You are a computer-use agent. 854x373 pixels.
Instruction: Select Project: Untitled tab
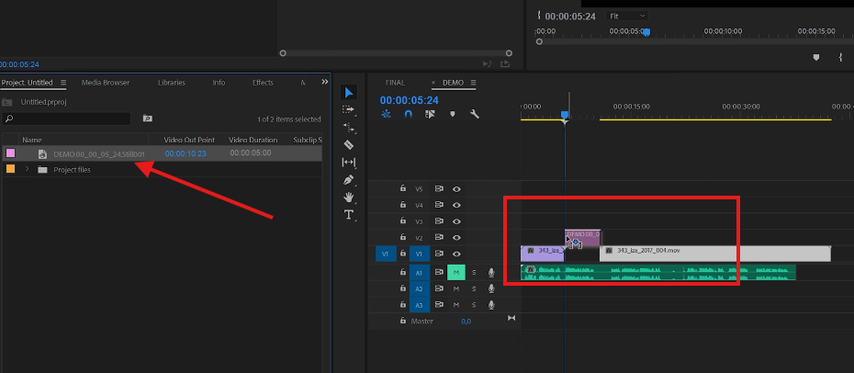coord(27,83)
